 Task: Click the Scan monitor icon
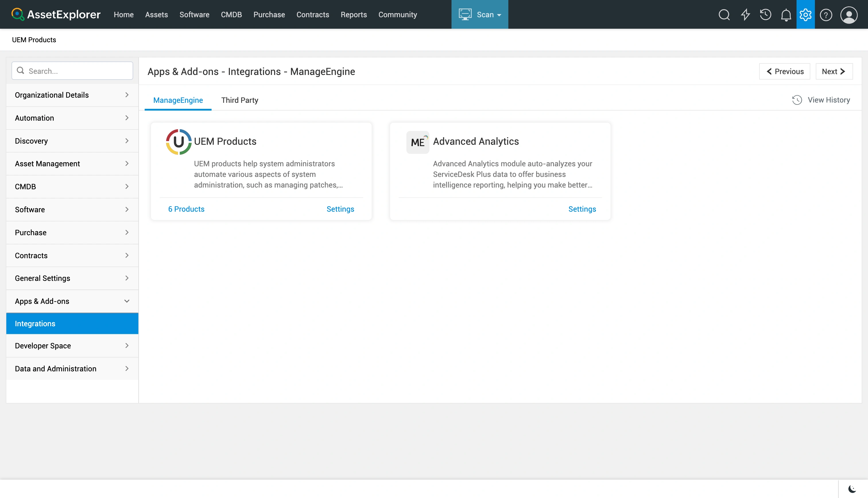pos(465,14)
